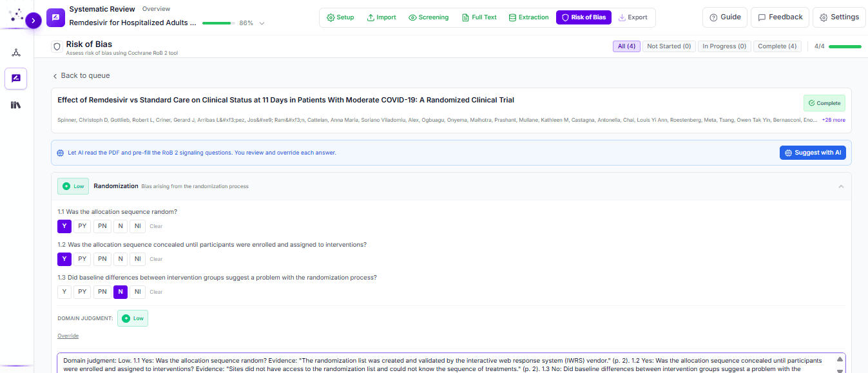Select NI for question 1.1
The image size is (868, 373).
click(x=138, y=226)
